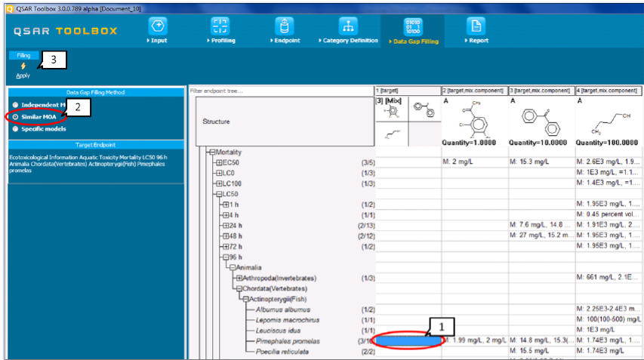Open the Report module icon

pos(476,26)
